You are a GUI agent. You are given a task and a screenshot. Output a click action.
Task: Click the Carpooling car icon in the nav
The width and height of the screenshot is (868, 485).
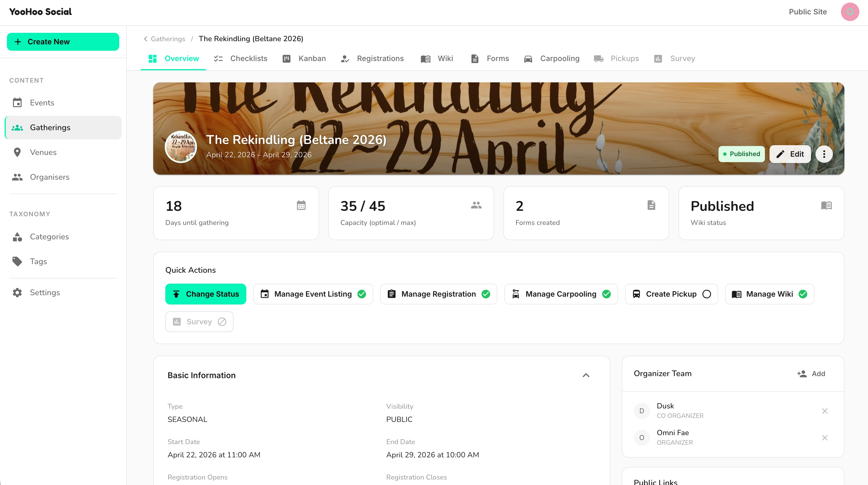(x=528, y=58)
